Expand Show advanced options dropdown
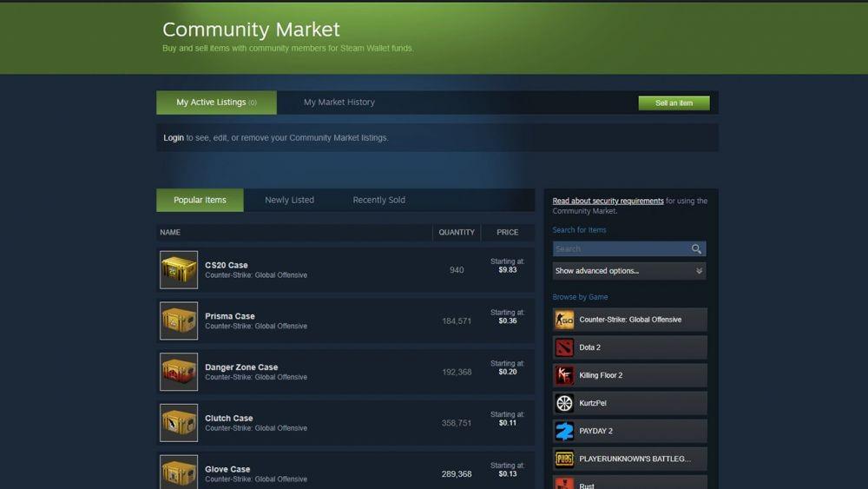Screen dimensions: 868x489 coord(628,271)
